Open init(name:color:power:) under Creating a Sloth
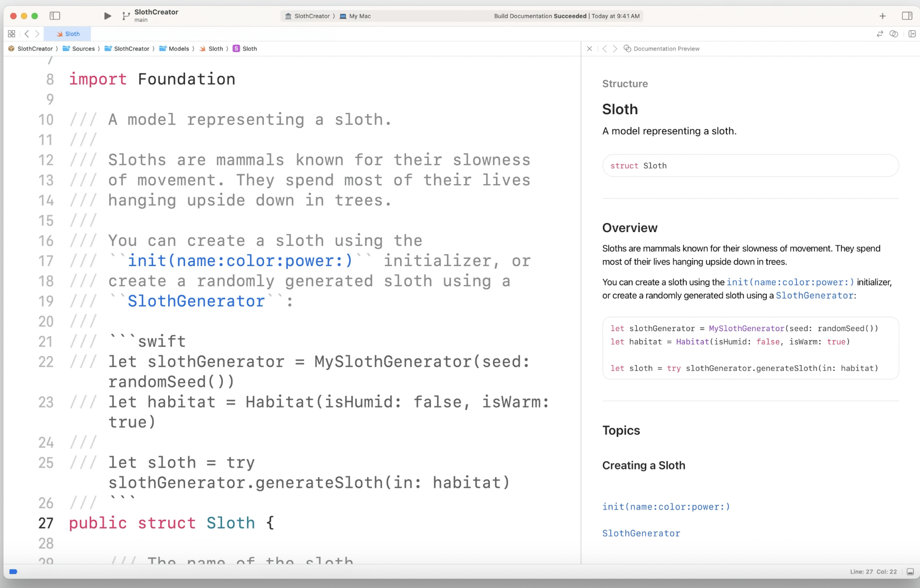The image size is (920, 588). pyautogui.click(x=666, y=507)
